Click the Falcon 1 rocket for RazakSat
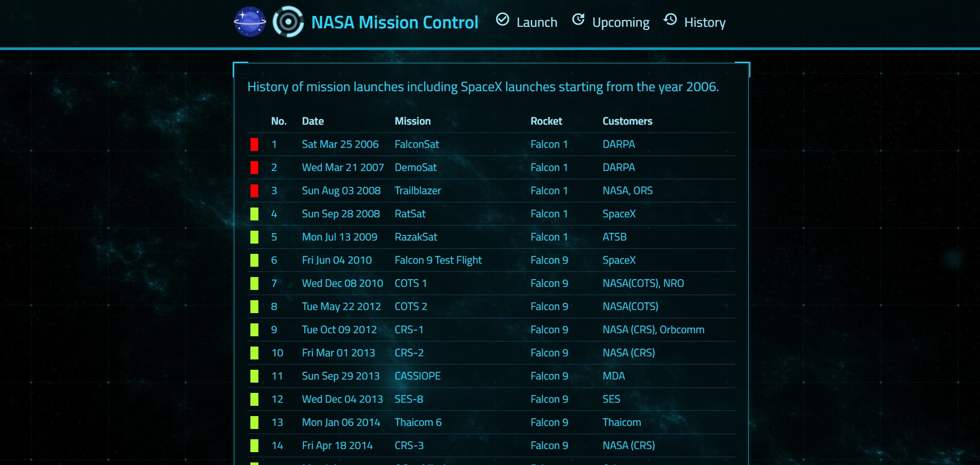Image resolution: width=980 pixels, height=465 pixels. [549, 237]
